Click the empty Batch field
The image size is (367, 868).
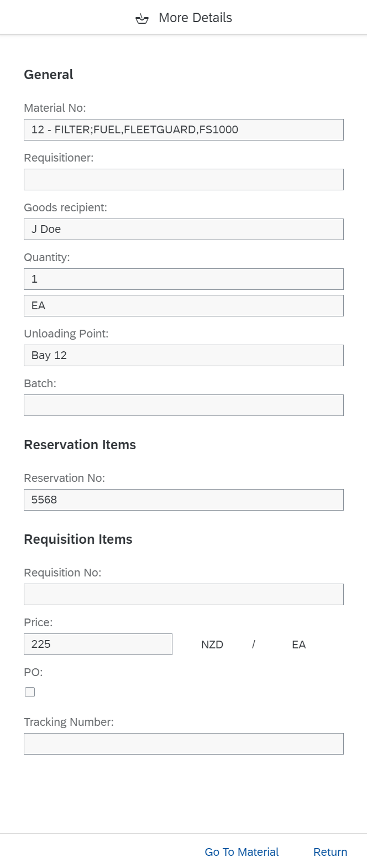(x=183, y=405)
